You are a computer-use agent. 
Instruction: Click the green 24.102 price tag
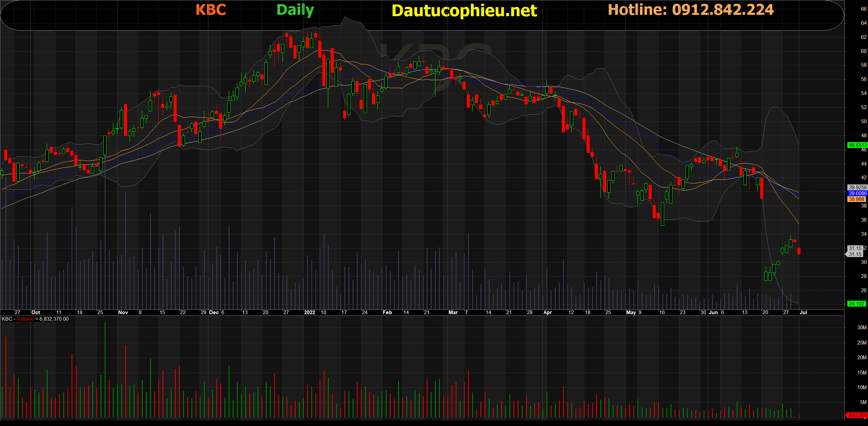856,304
